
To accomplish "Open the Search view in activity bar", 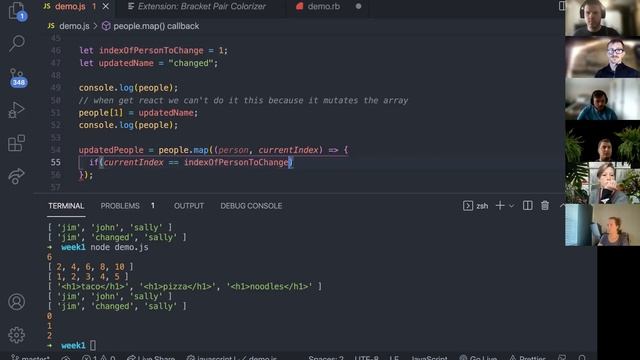I will (17, 43).
